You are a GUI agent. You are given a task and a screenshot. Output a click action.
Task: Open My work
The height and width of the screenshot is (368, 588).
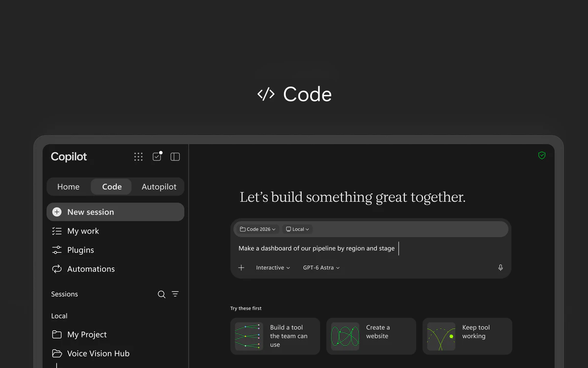point(115,231)
